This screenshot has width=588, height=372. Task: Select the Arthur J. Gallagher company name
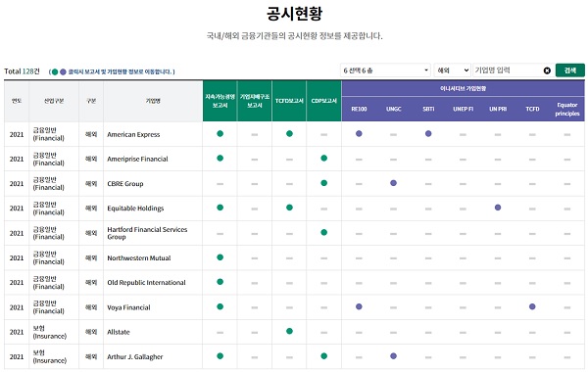tap(135, 357)
